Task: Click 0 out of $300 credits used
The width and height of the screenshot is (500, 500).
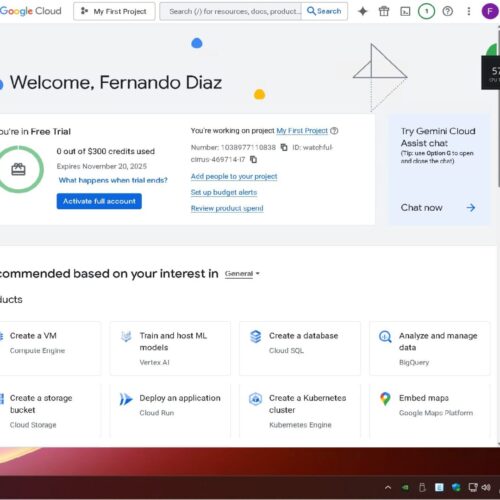Action: [105, 151]
